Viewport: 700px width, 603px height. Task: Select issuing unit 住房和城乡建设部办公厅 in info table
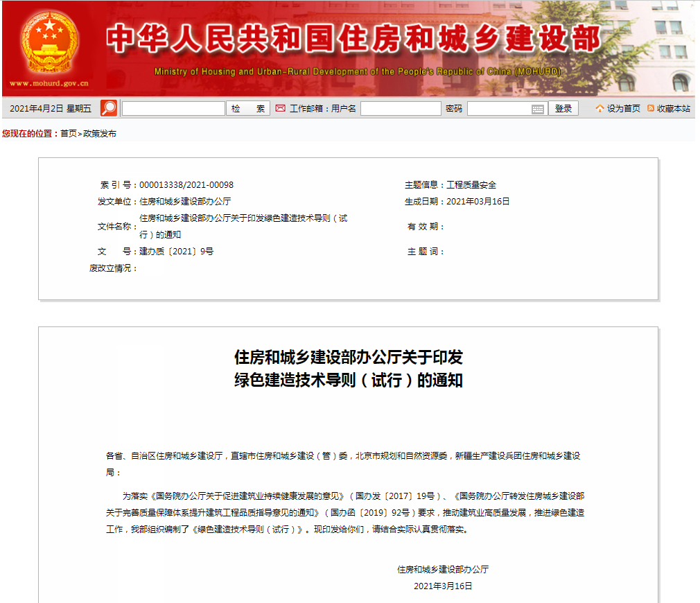coord(185,201)
